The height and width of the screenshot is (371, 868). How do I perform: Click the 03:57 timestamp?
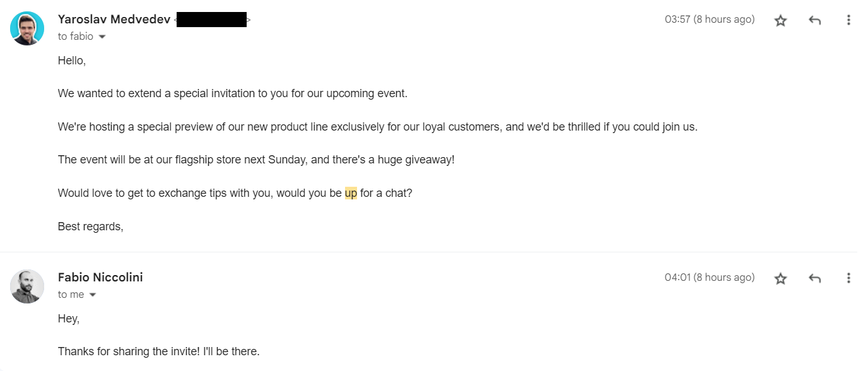coord(710,20)
